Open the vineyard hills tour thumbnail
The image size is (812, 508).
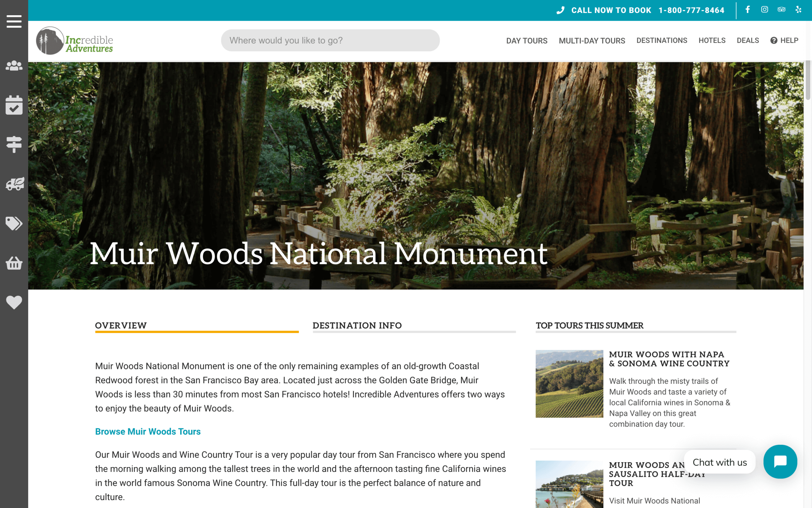tap(569, 384)
